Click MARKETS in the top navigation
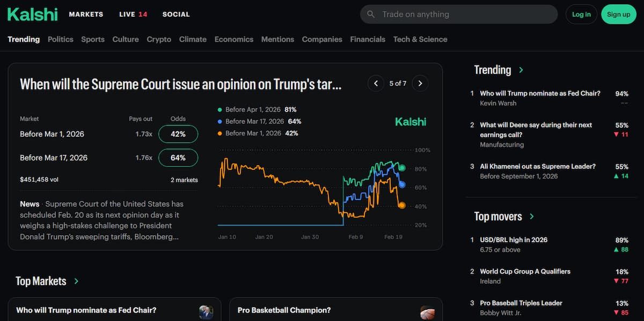 pyautogui.click(x=86, y=14)
